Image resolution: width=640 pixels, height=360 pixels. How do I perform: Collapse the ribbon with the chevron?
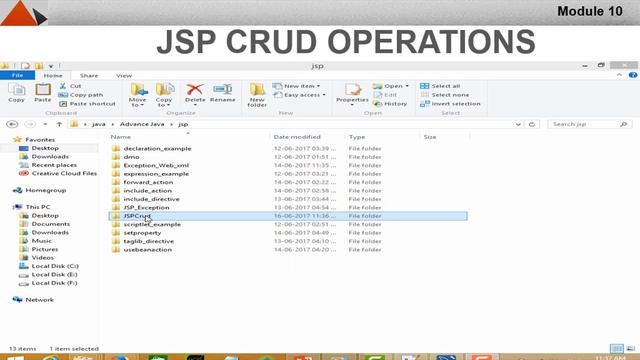[x=619, y=75]
